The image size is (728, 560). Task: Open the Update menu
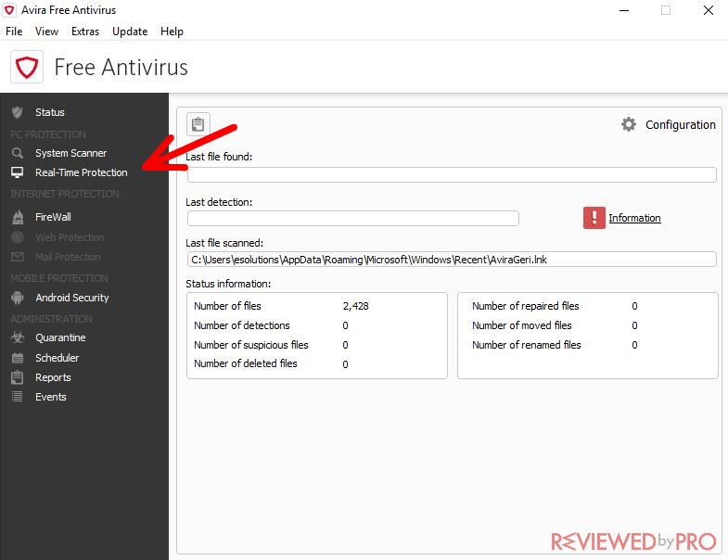[x=130, y=32]
